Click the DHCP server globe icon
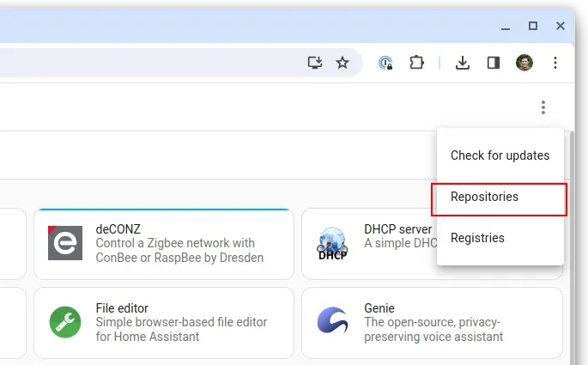The width and height of the screenshot is (588, 365). pos(332,243)
